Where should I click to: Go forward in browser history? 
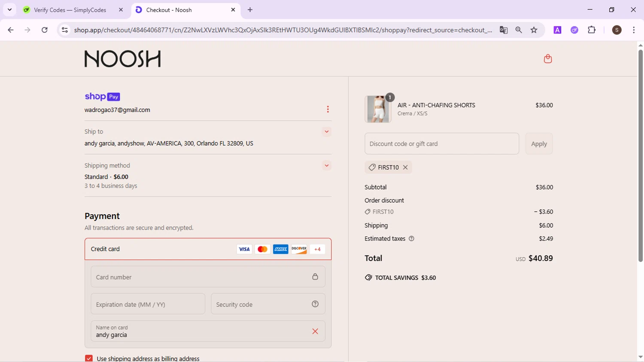point(27,30)
